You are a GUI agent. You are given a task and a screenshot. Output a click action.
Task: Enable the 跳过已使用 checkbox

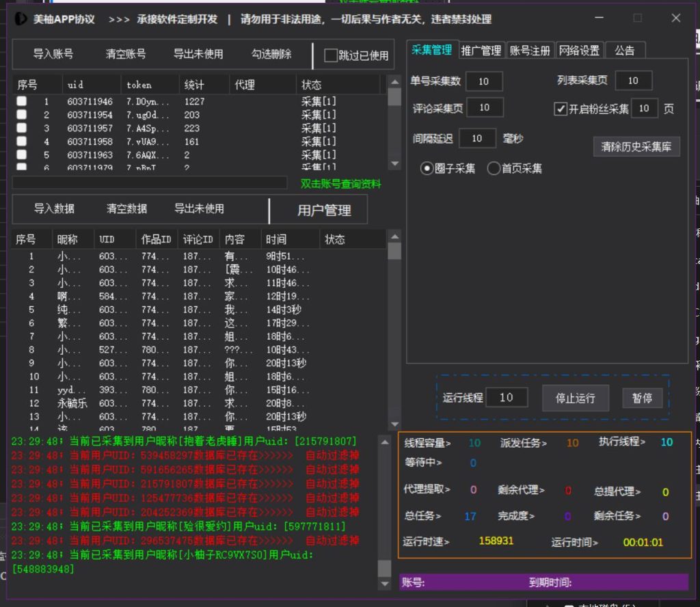pyautogui.click(x=331, y=55)
